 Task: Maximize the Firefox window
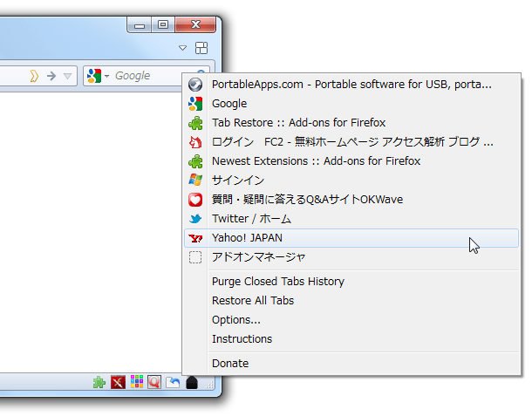163,25
